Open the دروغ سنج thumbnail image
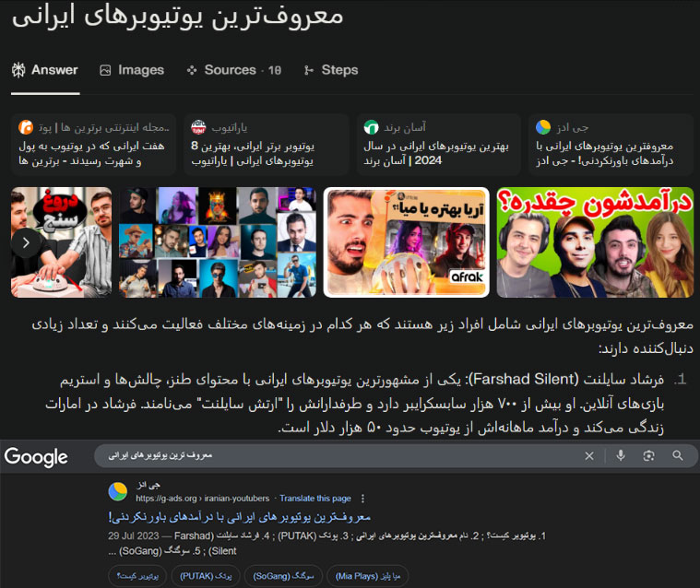700x588 pixels. [61, 242]
